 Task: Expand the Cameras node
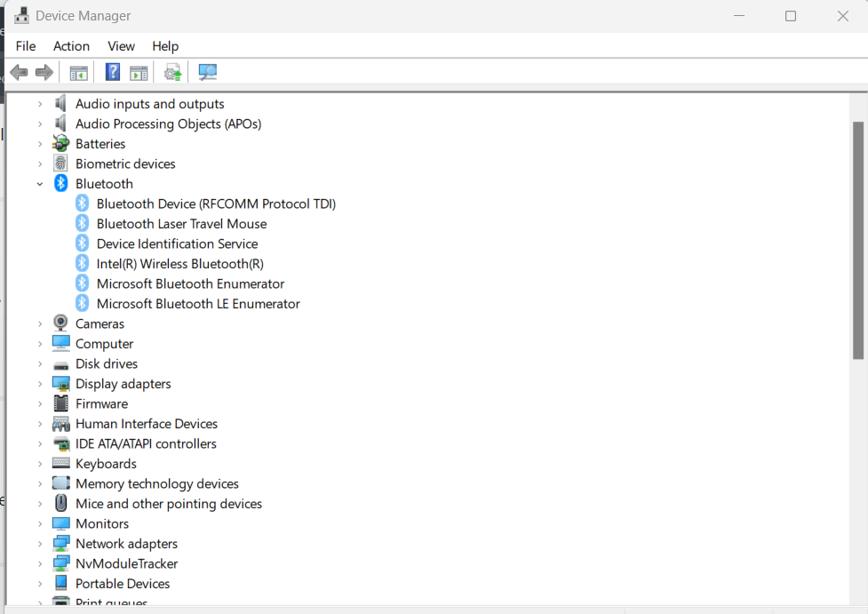click(x=40, y=324)
